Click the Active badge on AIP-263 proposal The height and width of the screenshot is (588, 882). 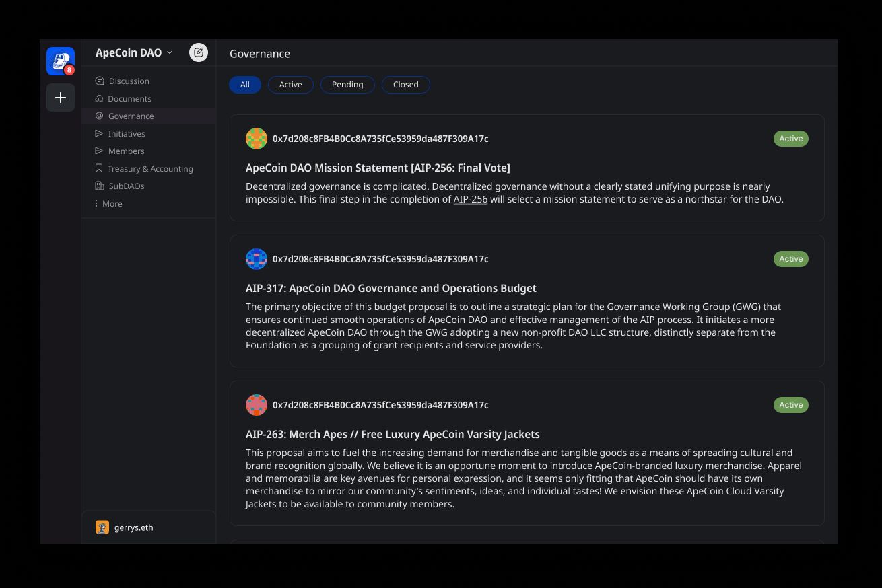(x=791, y=405)
